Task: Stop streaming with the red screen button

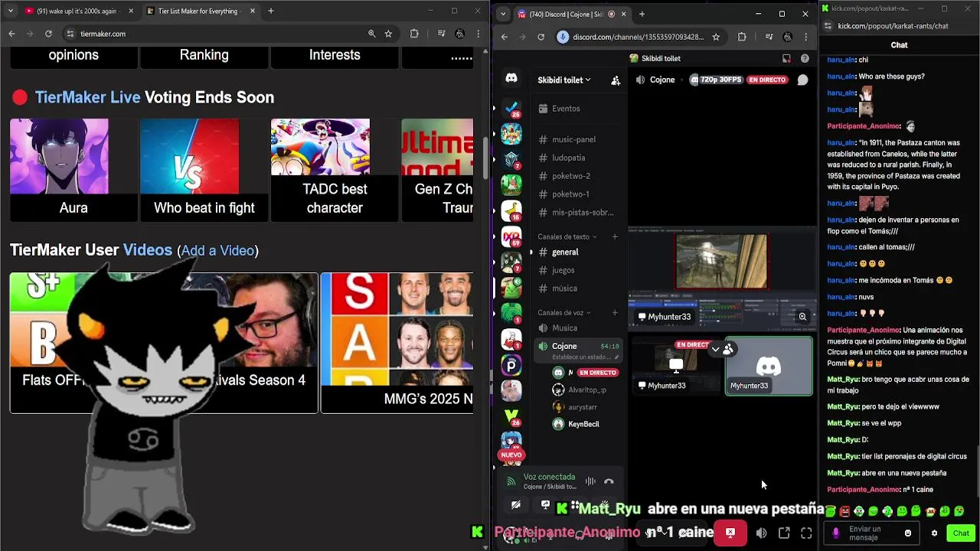Action: (x=730, y=533)
